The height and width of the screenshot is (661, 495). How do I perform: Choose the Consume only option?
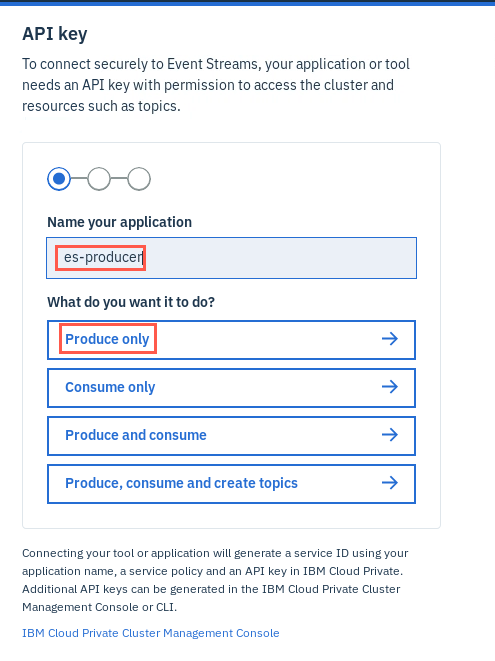(x=231, y=388)
